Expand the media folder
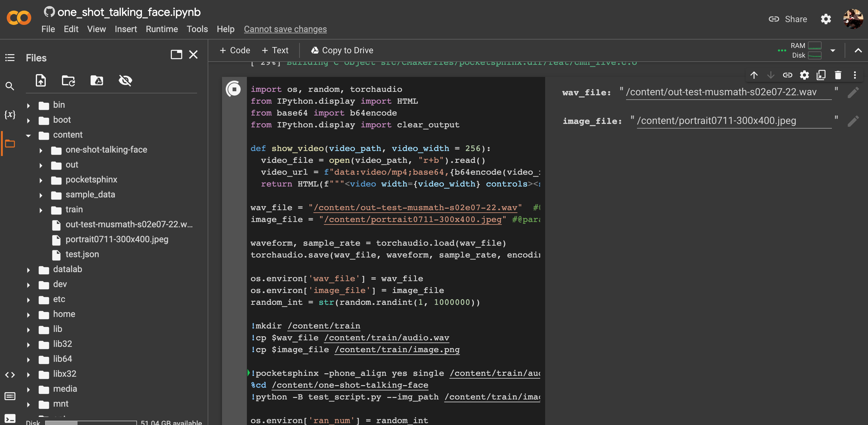This screenshot has width=868, height=425. tap(28, 390)
